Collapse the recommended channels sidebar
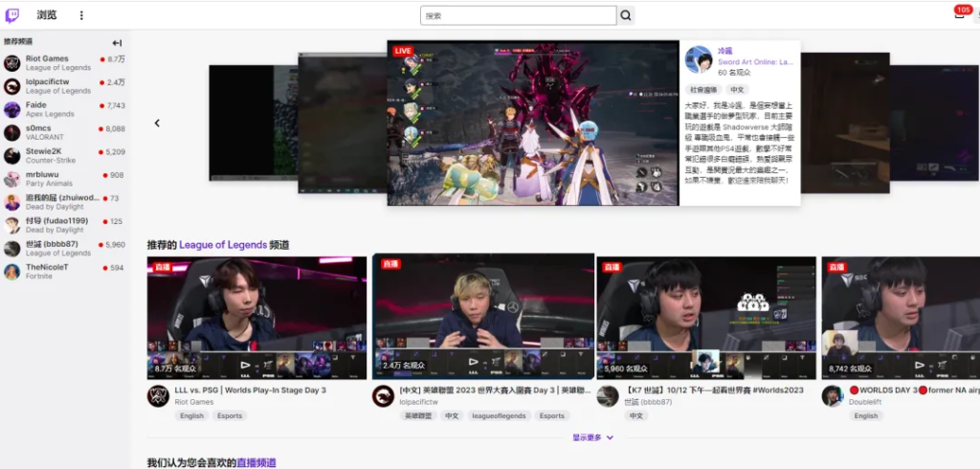Screen dimensions: 980x469 click(x=117, y=43)
